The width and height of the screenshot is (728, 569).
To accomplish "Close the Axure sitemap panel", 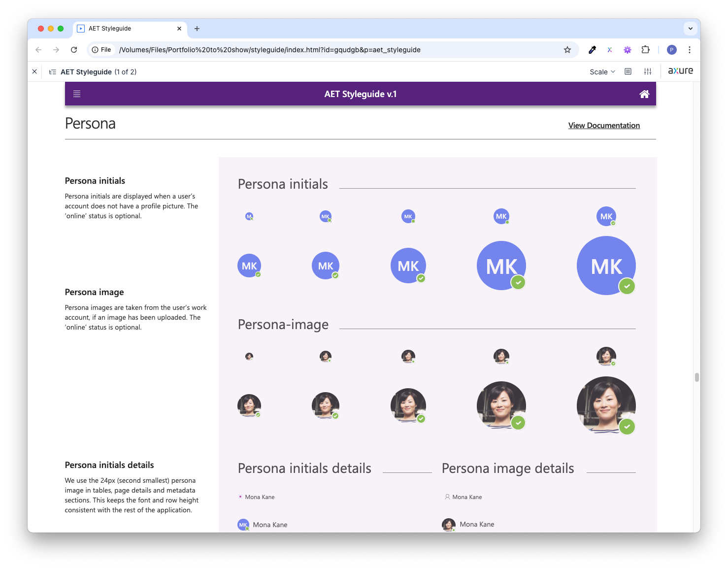I will pyautogui.click(x=34, y=71).
